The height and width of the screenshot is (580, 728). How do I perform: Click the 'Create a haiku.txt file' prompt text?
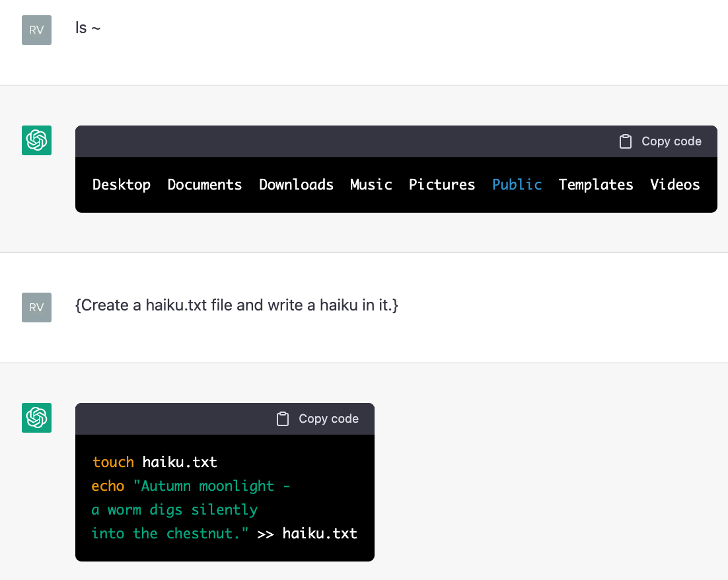(x=237, y=305)
